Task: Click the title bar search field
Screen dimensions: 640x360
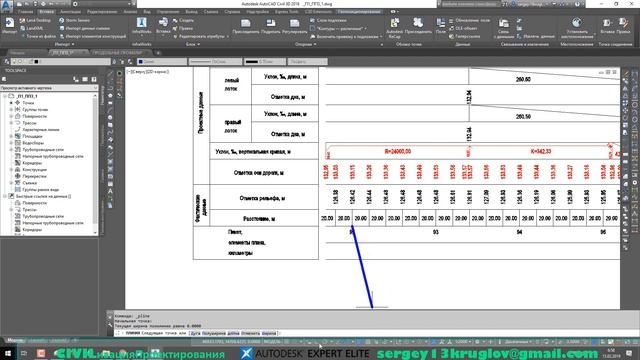Action: [470, 4]
